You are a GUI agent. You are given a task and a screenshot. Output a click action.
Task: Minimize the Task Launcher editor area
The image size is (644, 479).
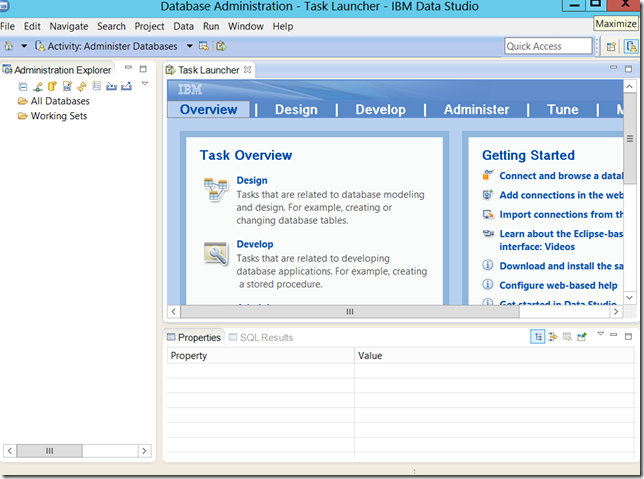point(613,67)
